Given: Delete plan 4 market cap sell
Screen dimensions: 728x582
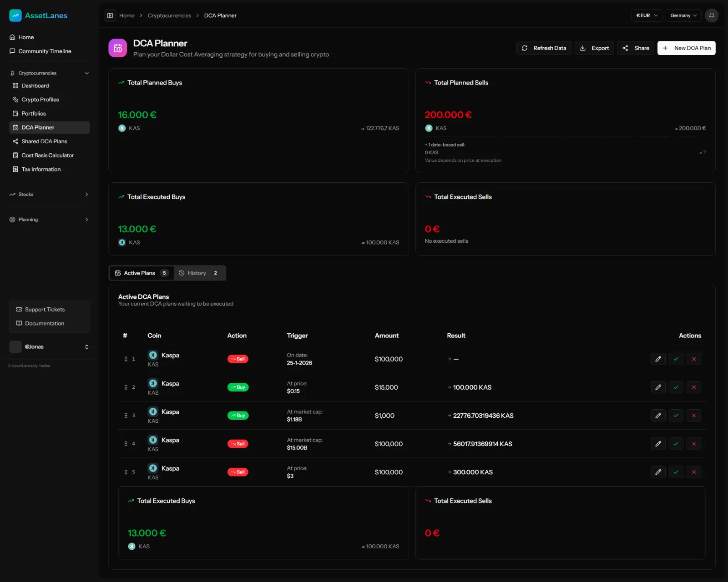Looking at the screenshot, I should pyautogui.click(x=694, y=444).
